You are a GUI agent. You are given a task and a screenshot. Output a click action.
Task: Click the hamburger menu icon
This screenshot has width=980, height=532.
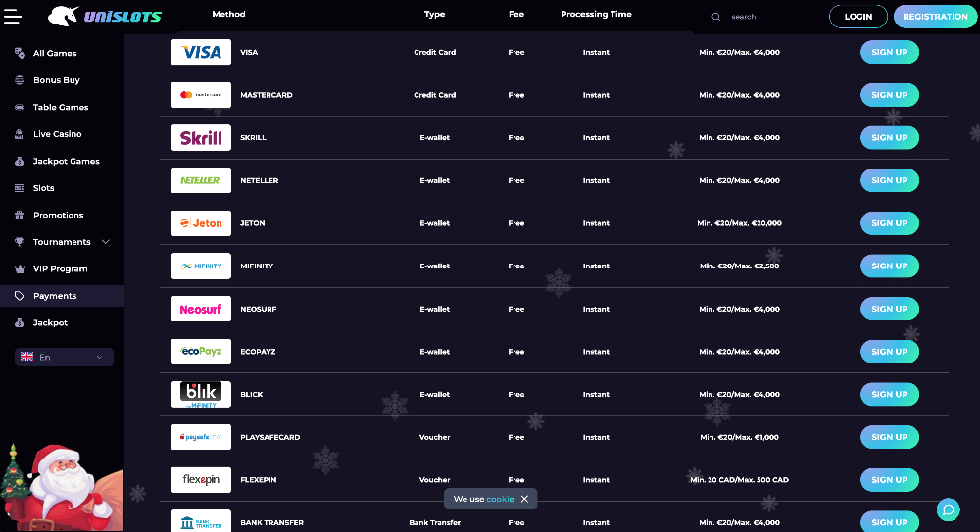[x=12, y=17]
